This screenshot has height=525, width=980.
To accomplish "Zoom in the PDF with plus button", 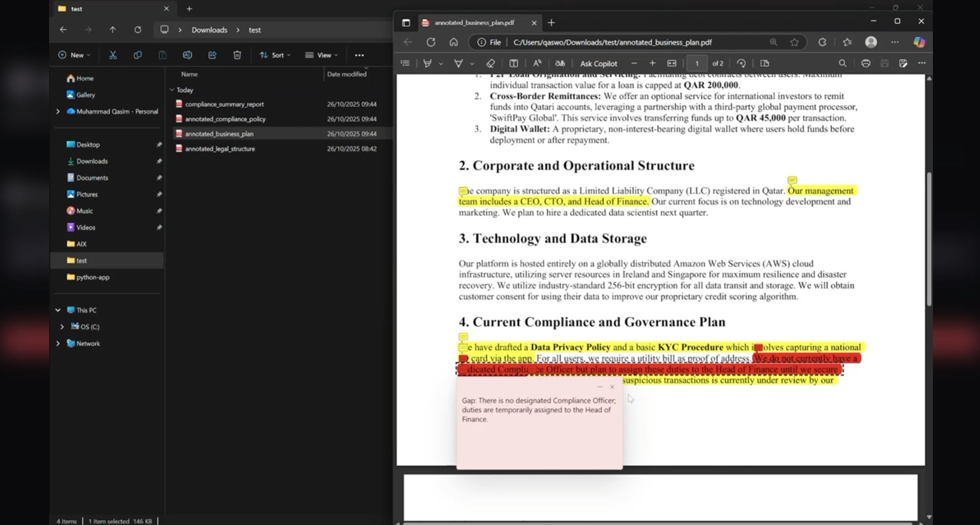I will pos(653,63).
